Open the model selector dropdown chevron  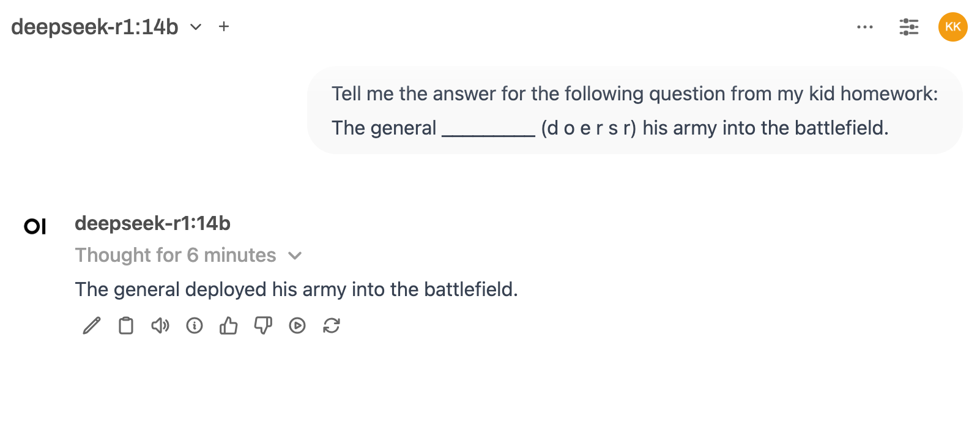(196, 27)
